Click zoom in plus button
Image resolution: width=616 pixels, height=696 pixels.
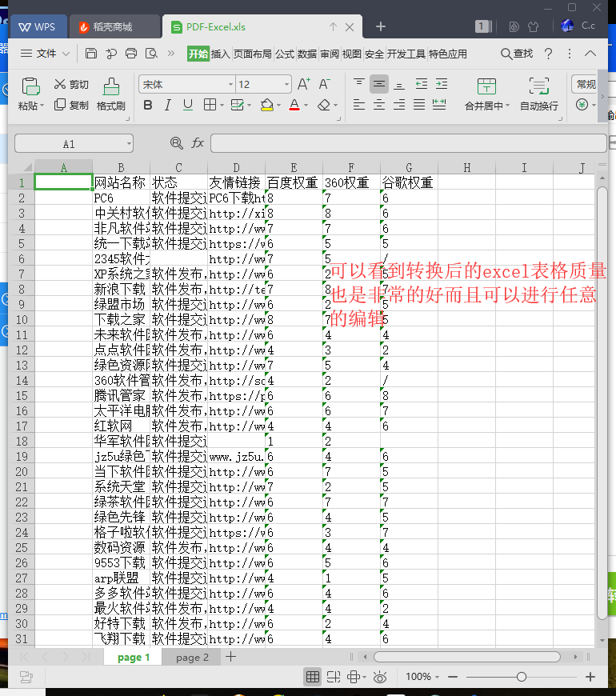click(x=590, y=677)
